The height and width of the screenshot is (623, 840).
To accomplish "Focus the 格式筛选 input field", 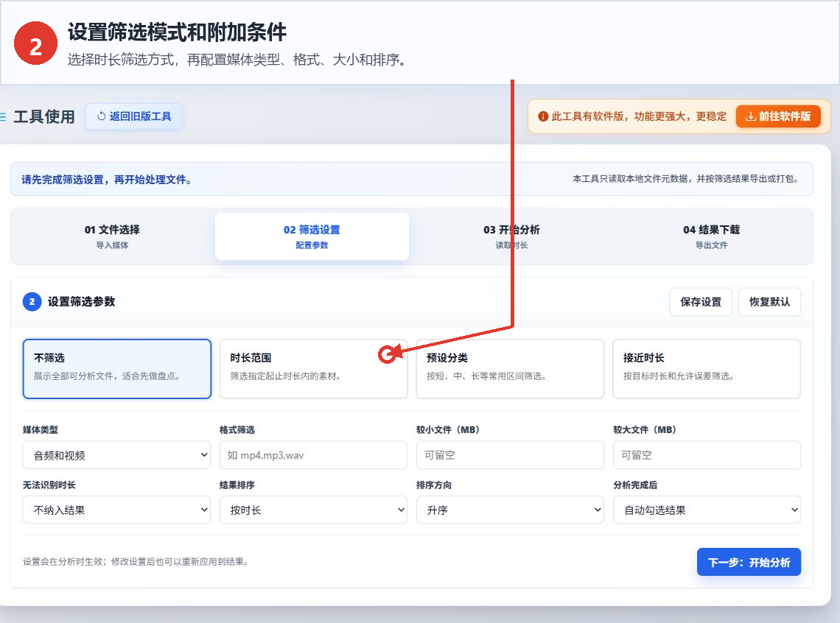I will point(313,455).
